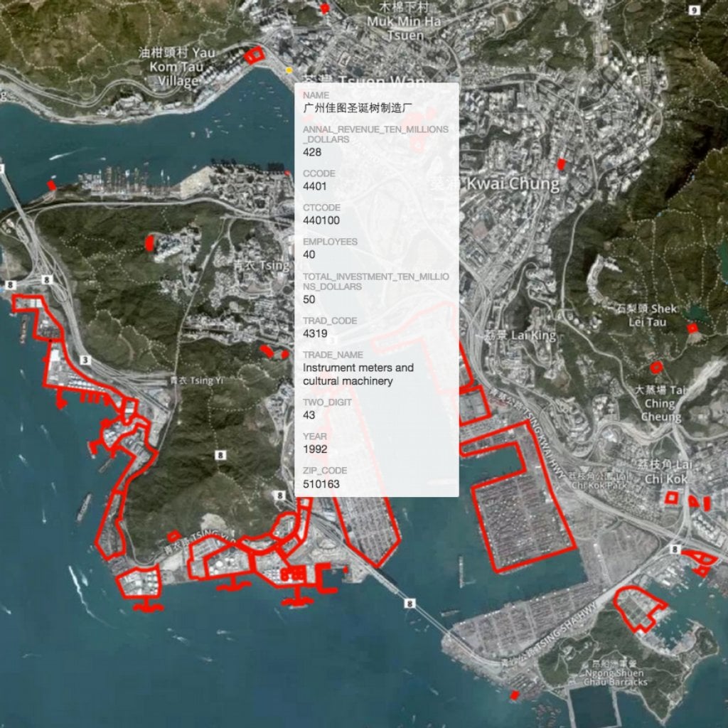Select the Muk Min Ha Tsuen label
This screenshot has width=728, height=728.
click(404, 28)
